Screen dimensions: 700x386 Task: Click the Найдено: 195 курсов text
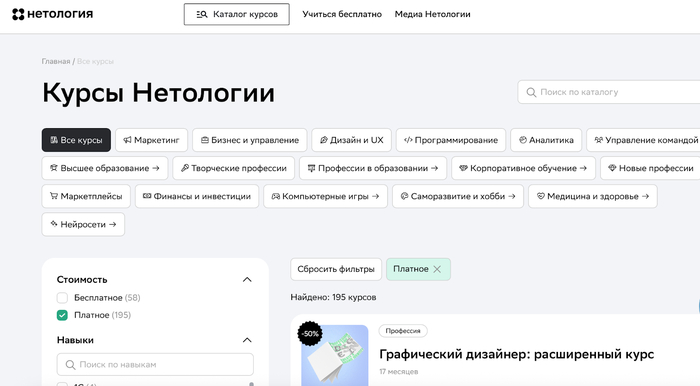(x=333, y=297)
